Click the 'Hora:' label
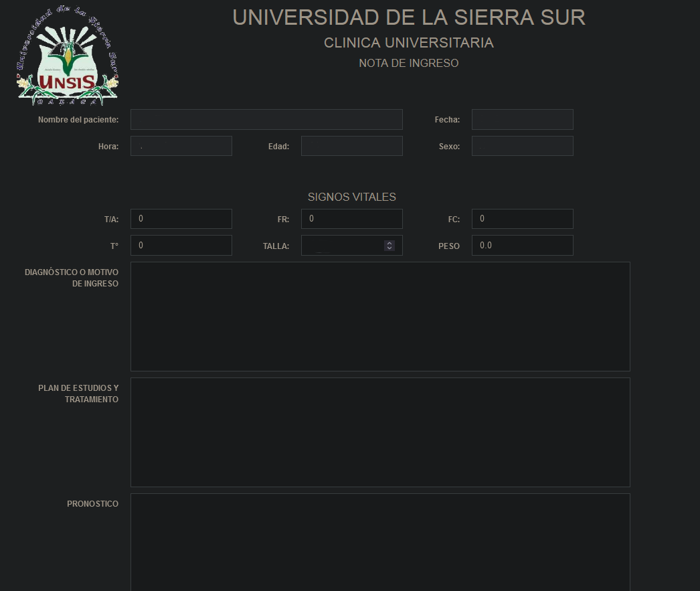 point(108,147)
